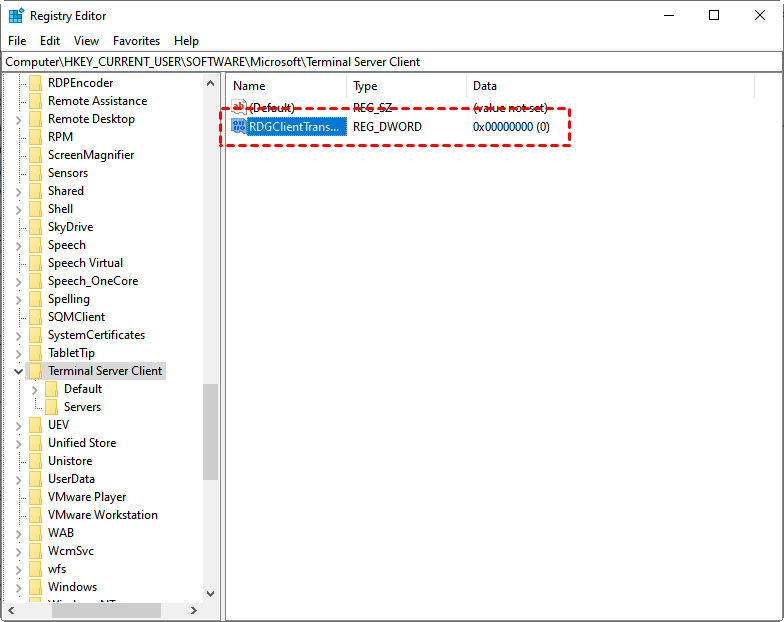Open the File menu

[18, 40]
